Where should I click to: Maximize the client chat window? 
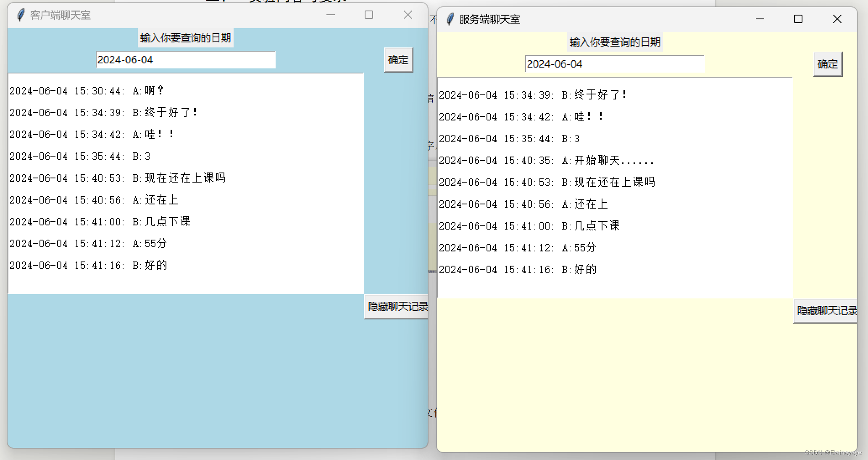[369, 15]
